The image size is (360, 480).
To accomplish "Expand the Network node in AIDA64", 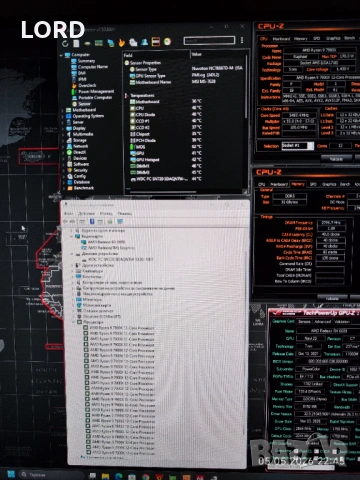I will pos(63,146).
